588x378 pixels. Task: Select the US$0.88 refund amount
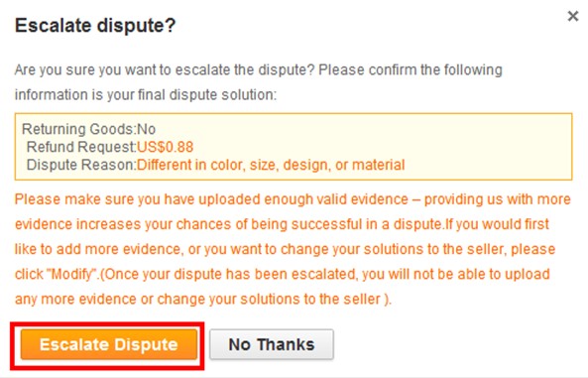point(165,147)
